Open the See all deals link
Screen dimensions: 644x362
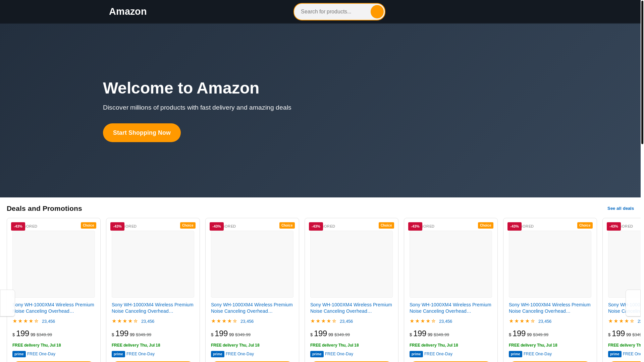[x=621, y=208]
